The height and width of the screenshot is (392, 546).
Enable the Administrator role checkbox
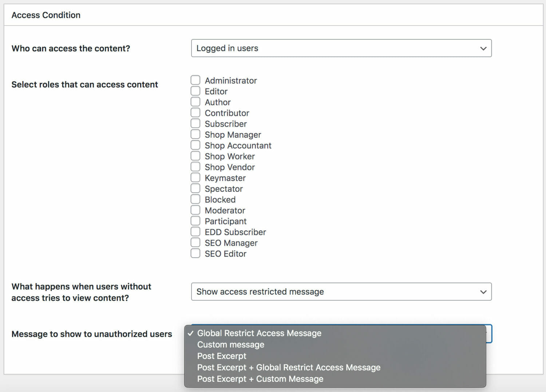195,80
